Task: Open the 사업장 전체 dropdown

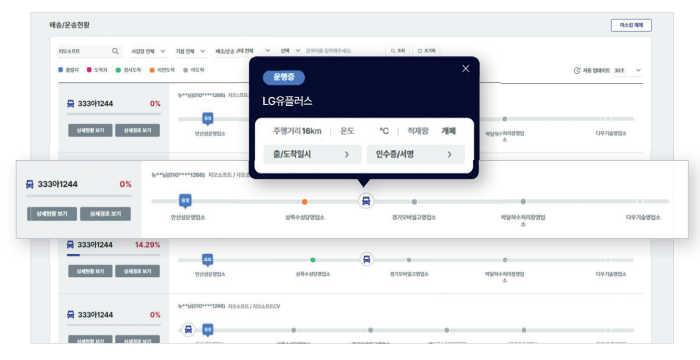Action: pyautogui.click(x=148, y=51)
